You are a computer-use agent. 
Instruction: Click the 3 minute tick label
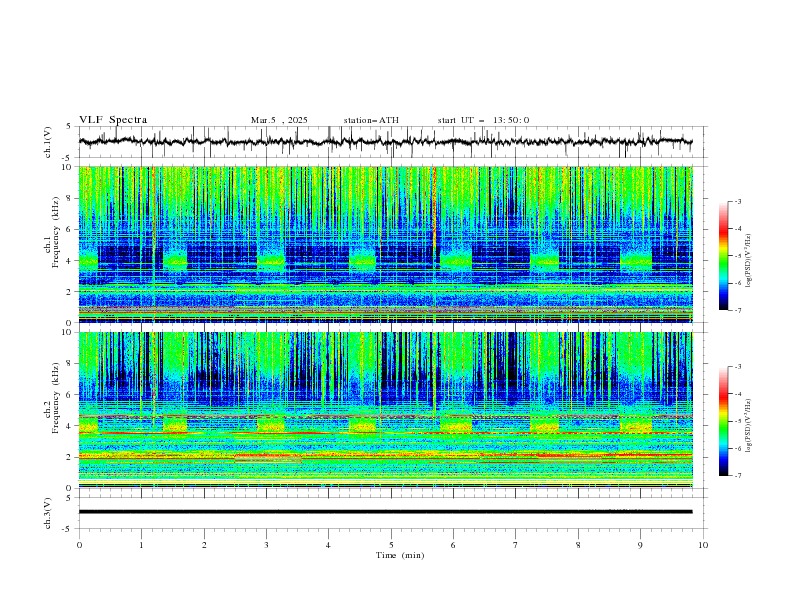point(266,545)
